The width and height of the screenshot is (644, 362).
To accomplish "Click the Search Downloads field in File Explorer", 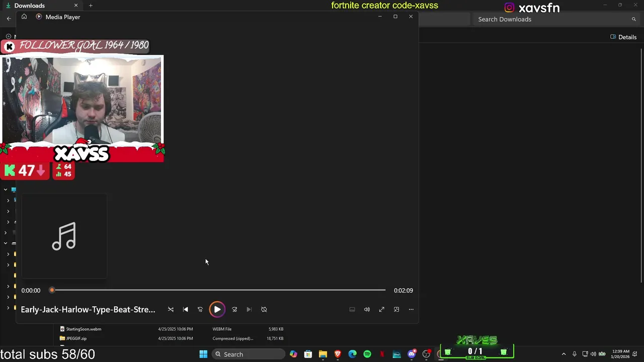I will point(556,19).
